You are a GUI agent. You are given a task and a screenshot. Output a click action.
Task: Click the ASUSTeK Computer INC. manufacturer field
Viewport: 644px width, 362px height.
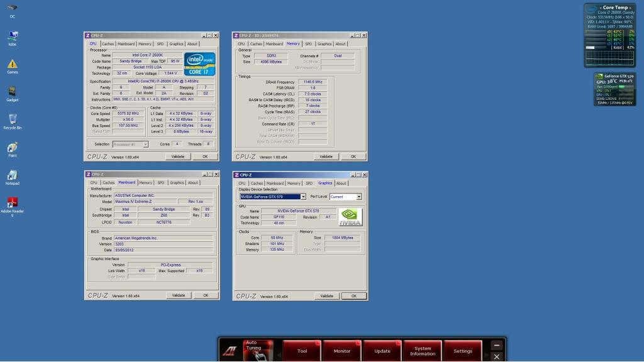tap(164, 196)
